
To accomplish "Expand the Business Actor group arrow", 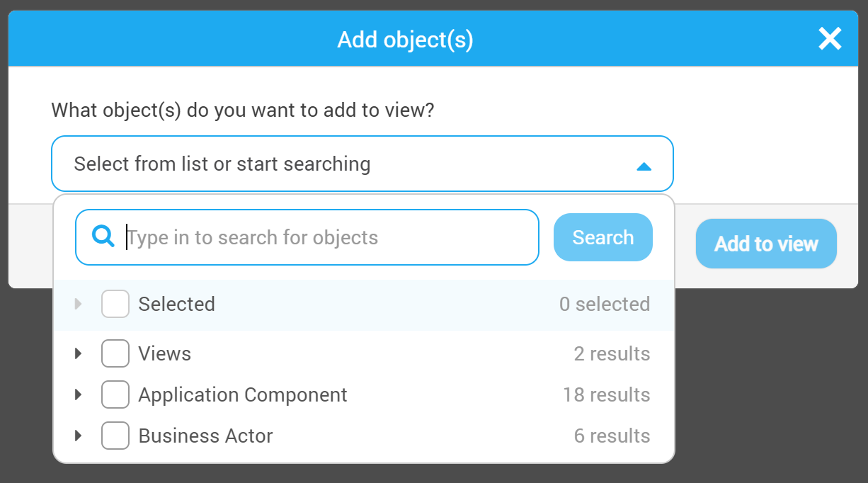I will tap(79, 436).
